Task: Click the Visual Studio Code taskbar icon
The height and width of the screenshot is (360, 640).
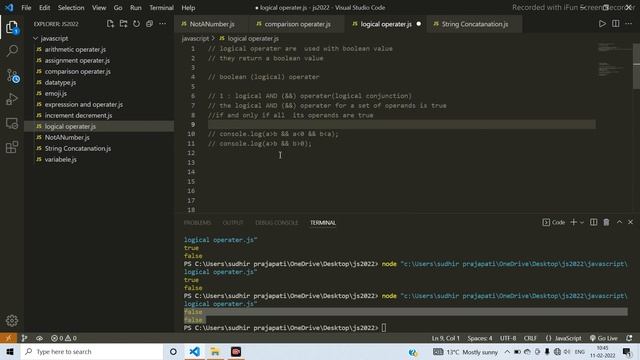Action: (x=195, y=351)
